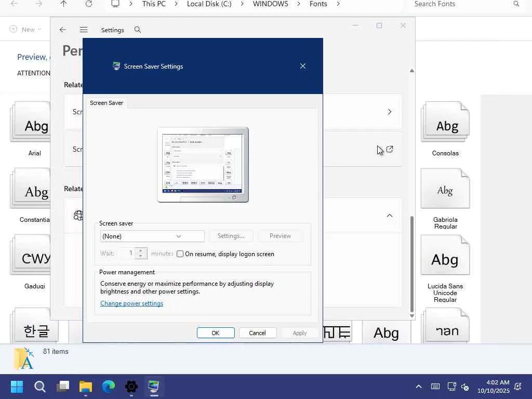Click the Settings window scrollbar thumb
532x399 pixels.
click(412, 264)
